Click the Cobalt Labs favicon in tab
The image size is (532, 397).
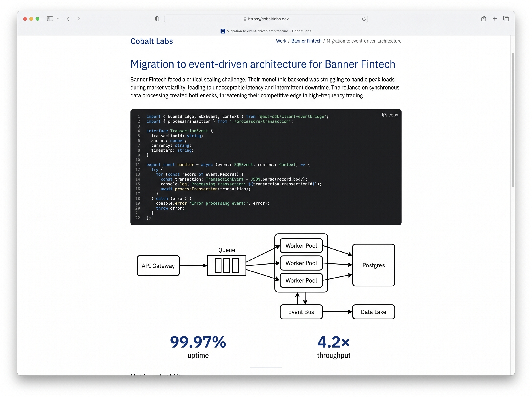(x=223, y=31)
